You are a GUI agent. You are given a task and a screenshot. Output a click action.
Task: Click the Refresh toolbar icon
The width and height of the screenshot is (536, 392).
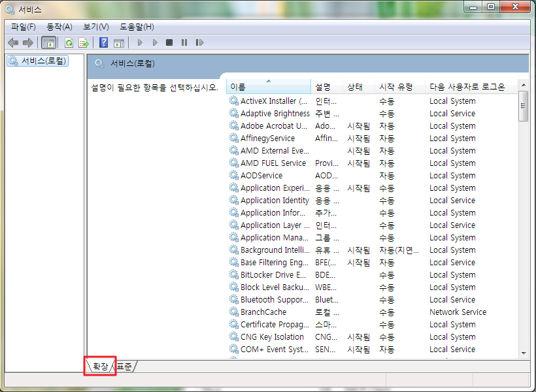click(69, 42)
